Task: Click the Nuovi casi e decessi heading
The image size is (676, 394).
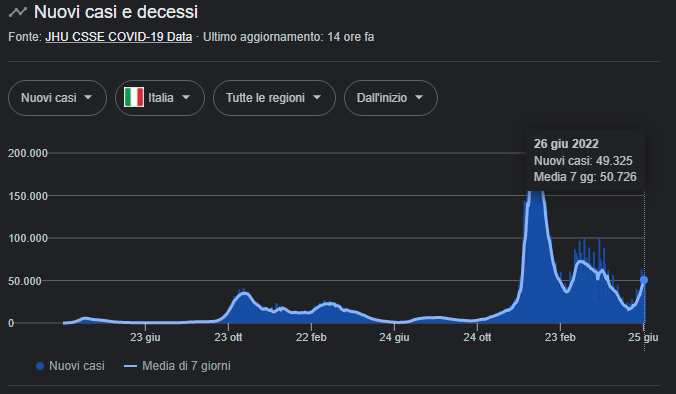Action: [116, 12]
